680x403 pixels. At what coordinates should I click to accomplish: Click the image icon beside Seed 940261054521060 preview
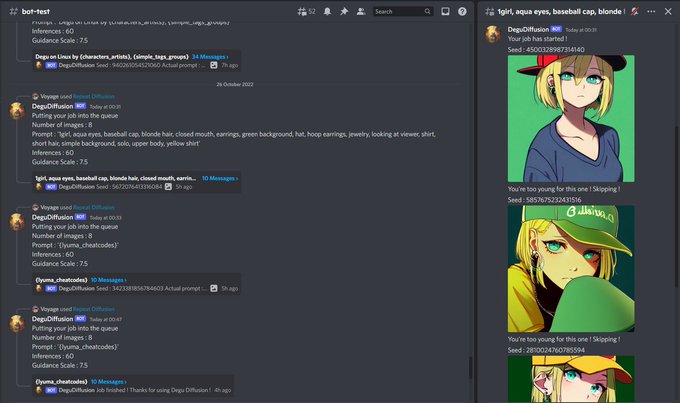pos(214,65)
